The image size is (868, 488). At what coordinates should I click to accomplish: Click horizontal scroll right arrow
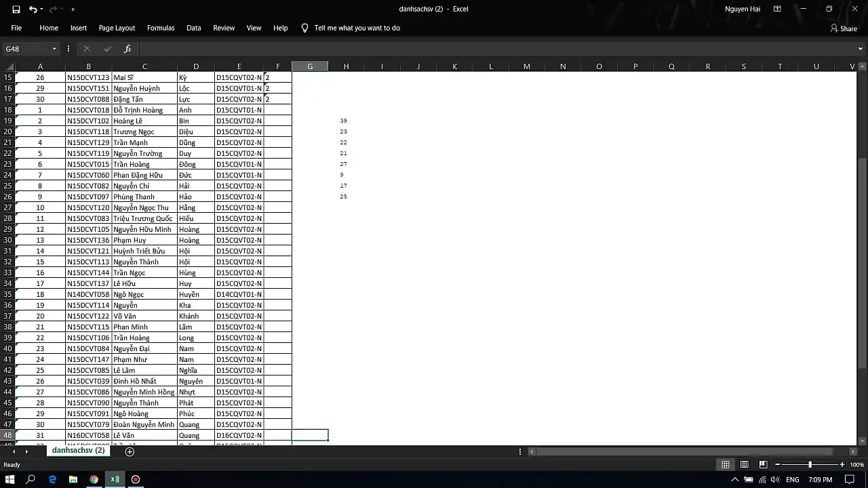854,451
